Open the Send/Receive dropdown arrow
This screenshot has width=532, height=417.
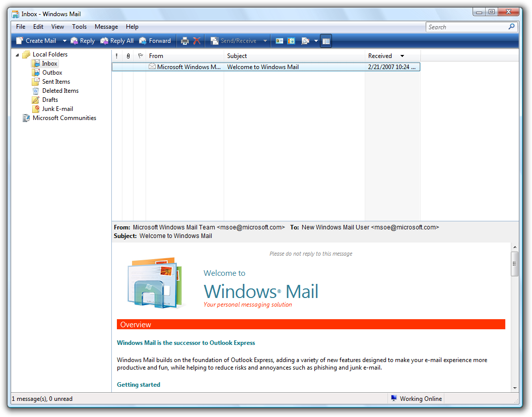(265, 41)
